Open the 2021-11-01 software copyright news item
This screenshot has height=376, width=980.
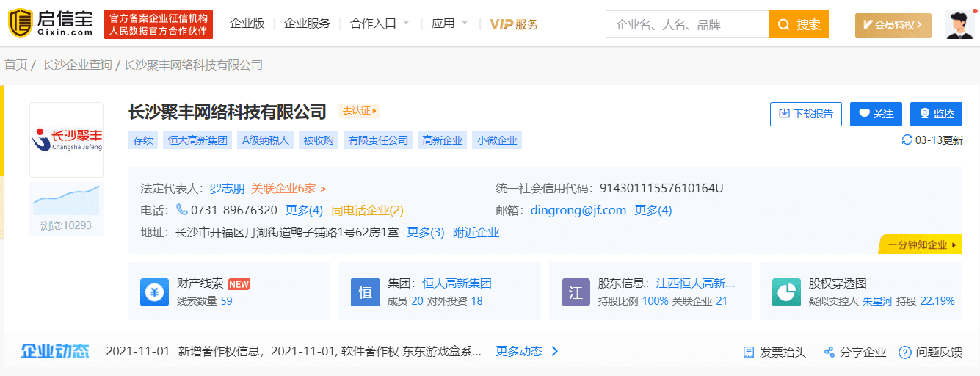coord(294,352)
